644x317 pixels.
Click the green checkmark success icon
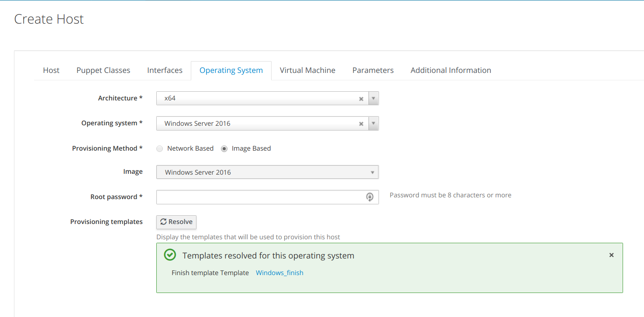(170, 255)
